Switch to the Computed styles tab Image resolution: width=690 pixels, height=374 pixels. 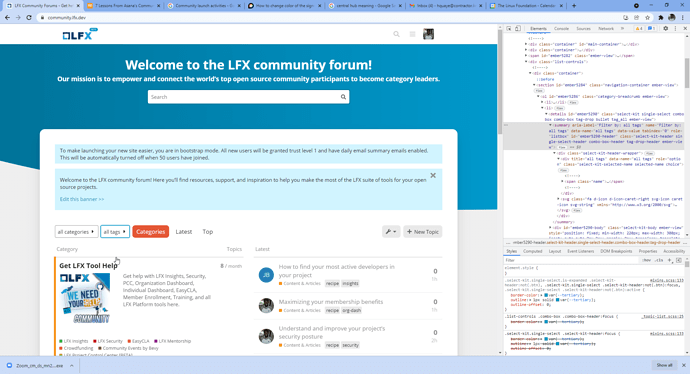532,251
